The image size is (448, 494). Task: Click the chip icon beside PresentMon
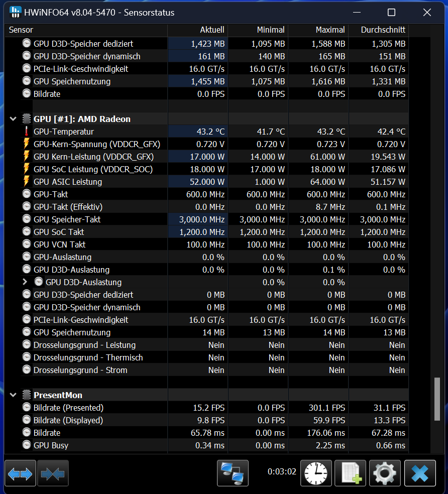(27, 395)
